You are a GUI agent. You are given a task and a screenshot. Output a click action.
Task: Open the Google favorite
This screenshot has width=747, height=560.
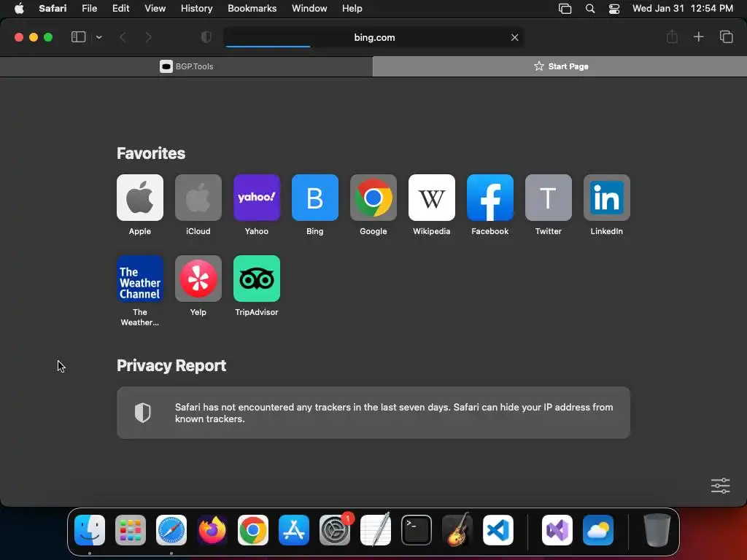(373, 198)
